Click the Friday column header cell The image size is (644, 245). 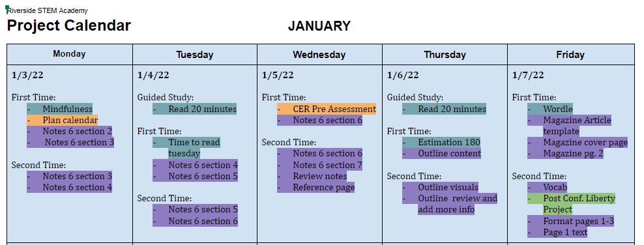click(x=570, y=54)
